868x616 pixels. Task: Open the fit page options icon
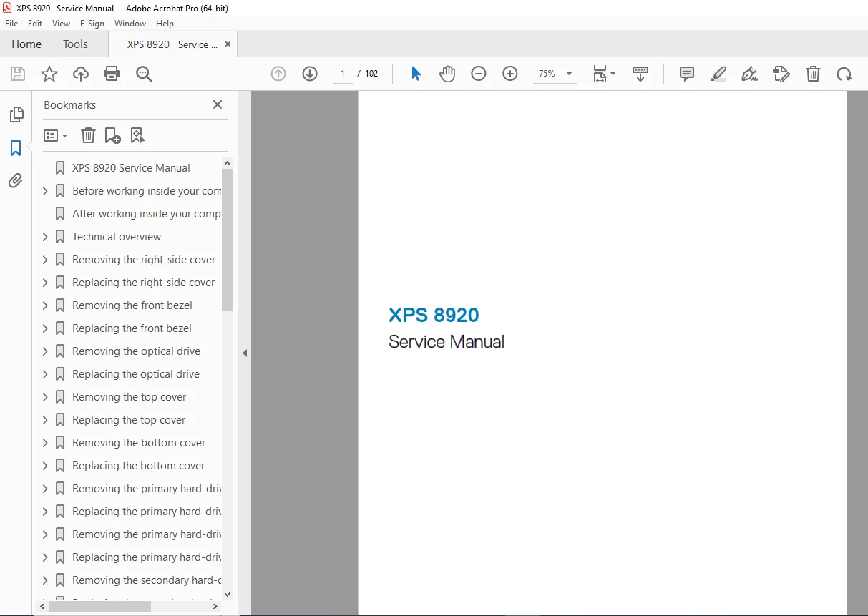(604, 74)
